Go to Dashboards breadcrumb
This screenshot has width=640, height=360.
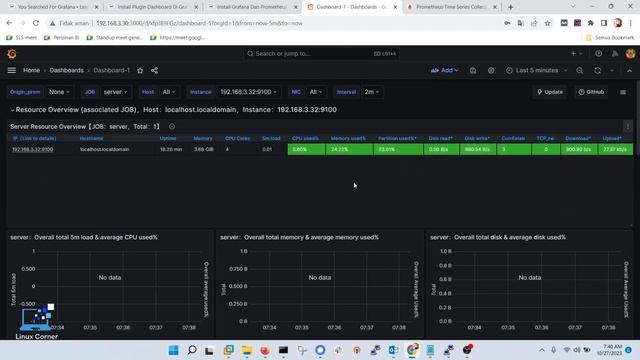pos(67,70)
